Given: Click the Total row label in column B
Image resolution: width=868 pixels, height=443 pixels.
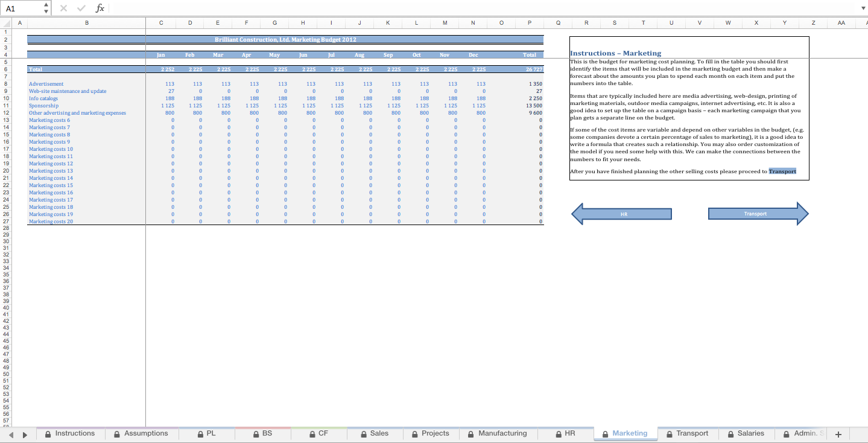Looking at the screenshot, I should [x=36, y=69].
